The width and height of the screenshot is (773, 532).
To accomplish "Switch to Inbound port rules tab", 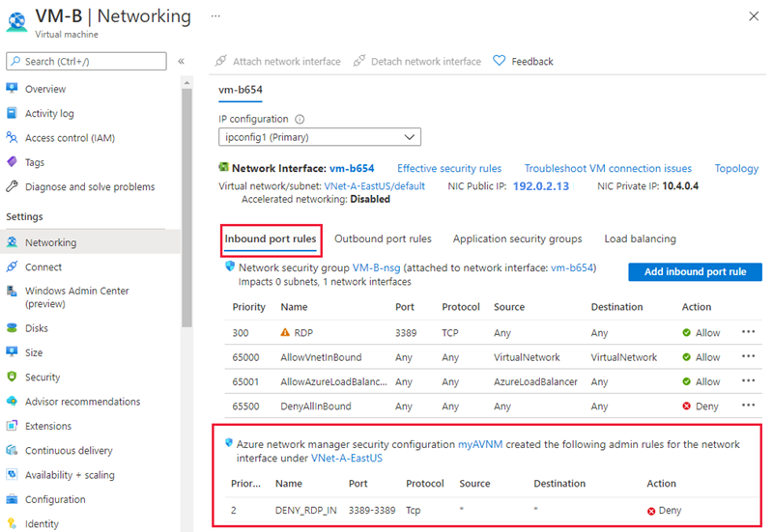I will 271,239.
